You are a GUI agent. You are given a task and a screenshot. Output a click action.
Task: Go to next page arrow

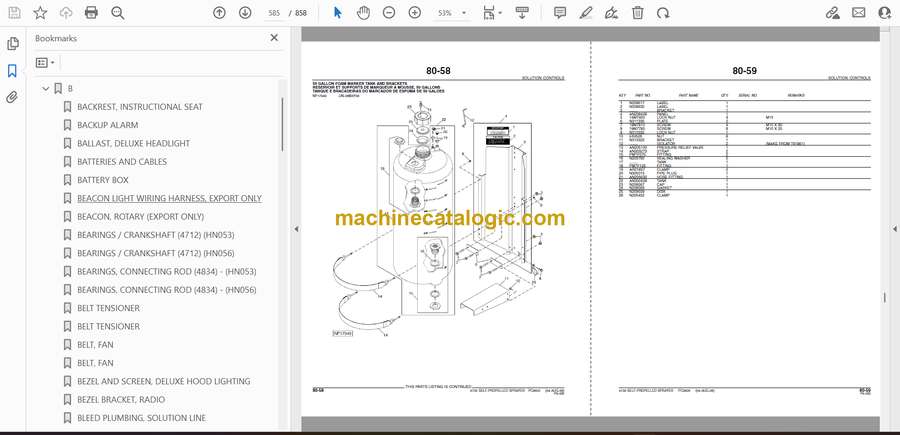click(x=245, y=13)
